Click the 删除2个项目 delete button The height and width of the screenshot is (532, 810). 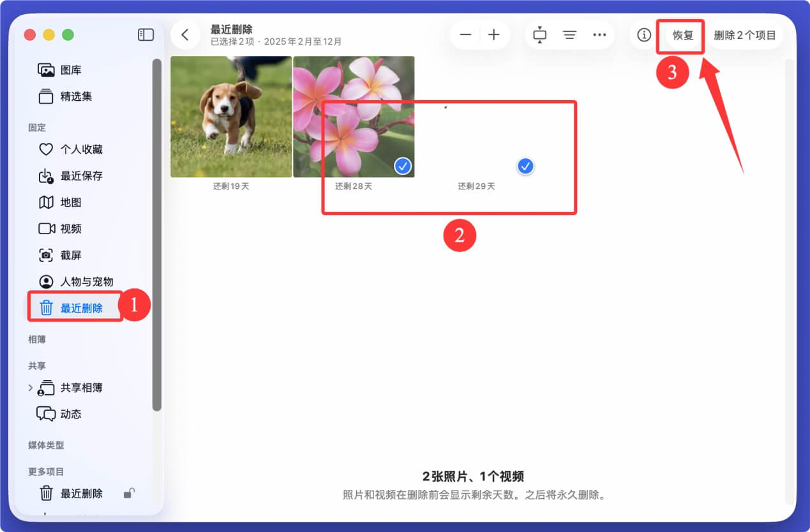[x=746, y=35]
